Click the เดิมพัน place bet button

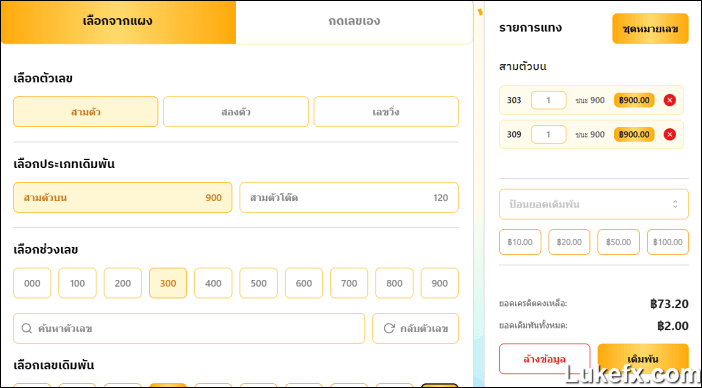643,359
